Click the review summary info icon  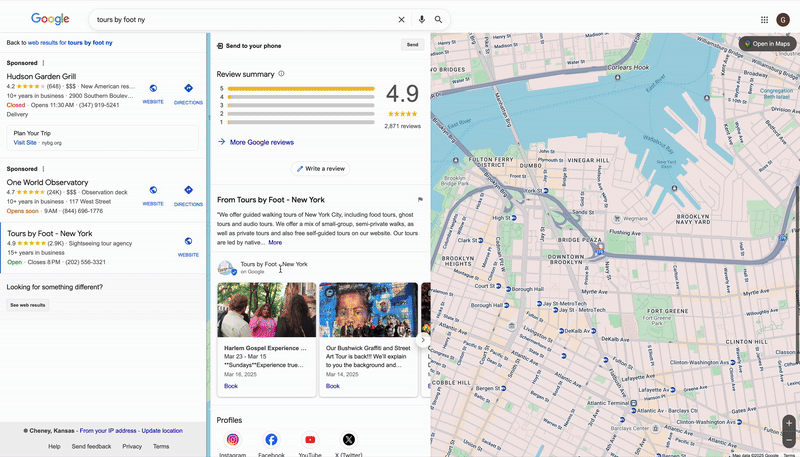(x=281, y=74)
